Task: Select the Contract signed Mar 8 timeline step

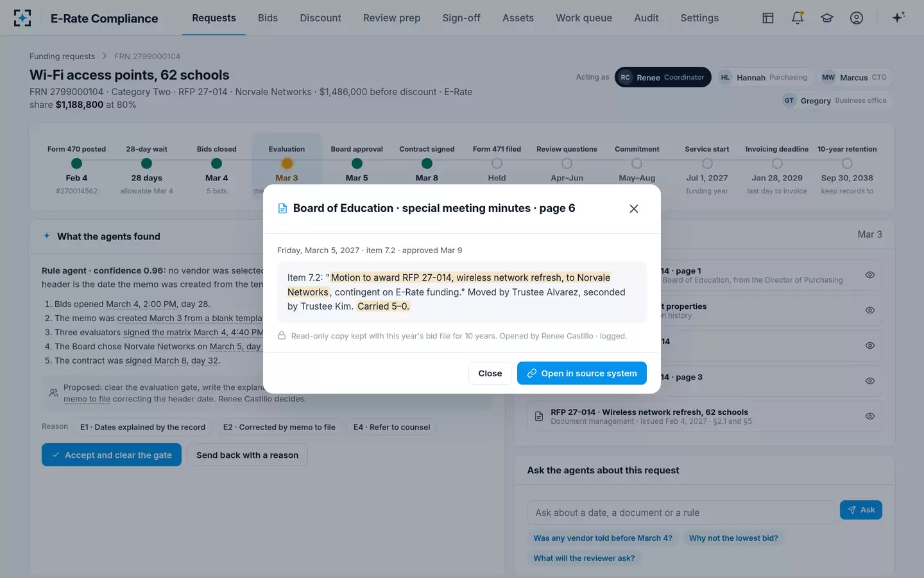Action: click(427, 164)
